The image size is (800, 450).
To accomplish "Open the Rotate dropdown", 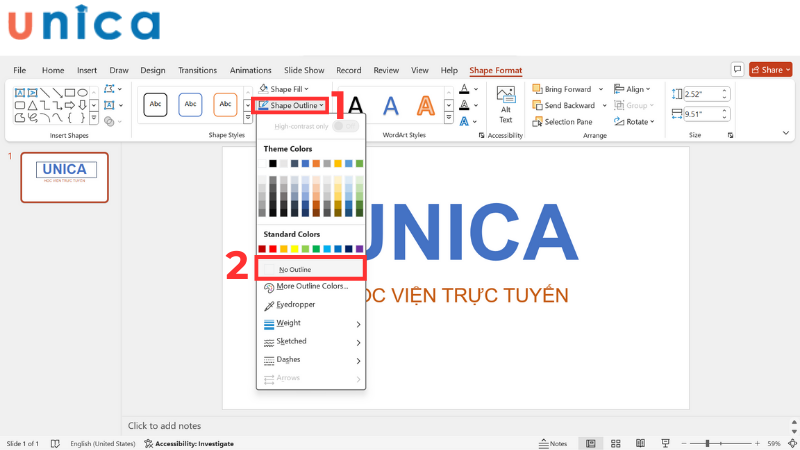I will 634,121.
